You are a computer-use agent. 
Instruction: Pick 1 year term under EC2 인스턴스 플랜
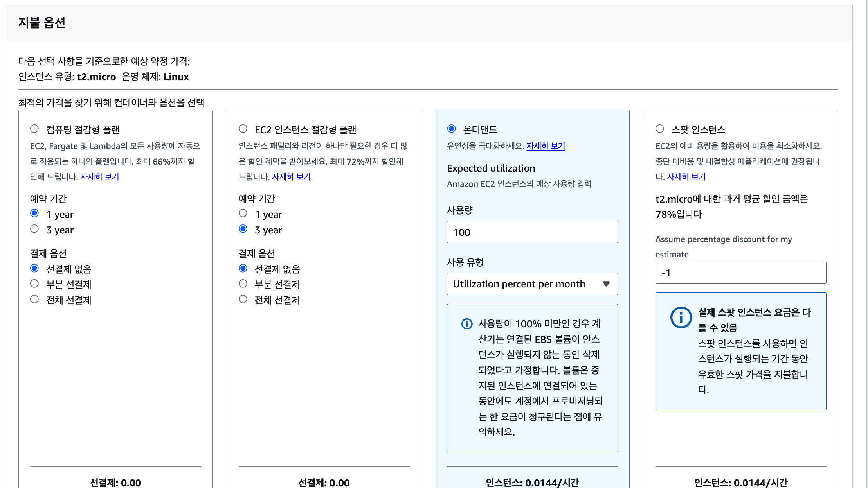[x=243, y=213]
